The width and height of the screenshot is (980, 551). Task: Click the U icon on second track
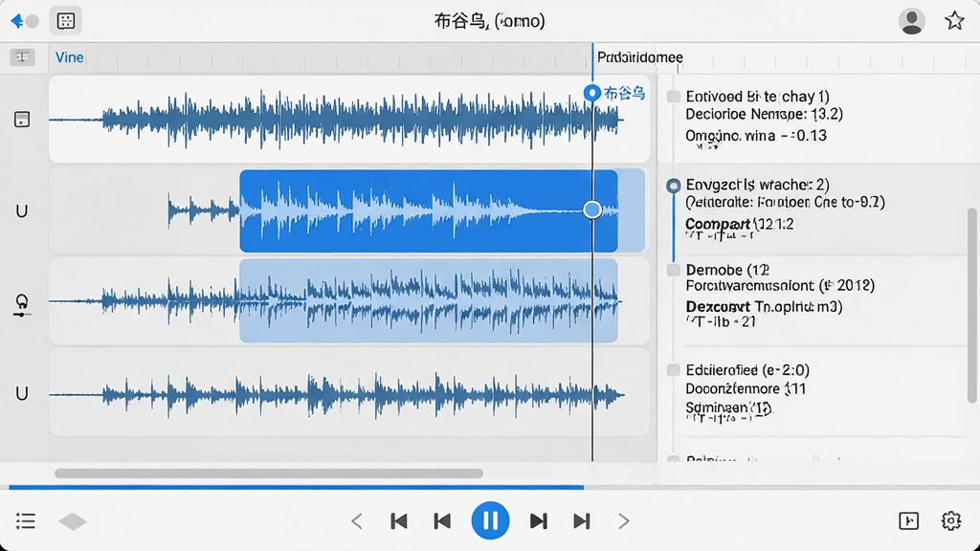click(21, 211)
